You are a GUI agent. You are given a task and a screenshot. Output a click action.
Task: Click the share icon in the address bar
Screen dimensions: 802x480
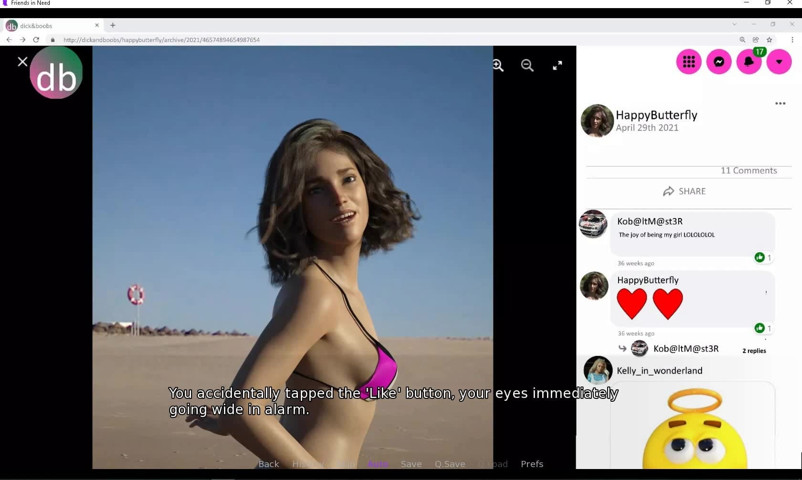(755, 39)
